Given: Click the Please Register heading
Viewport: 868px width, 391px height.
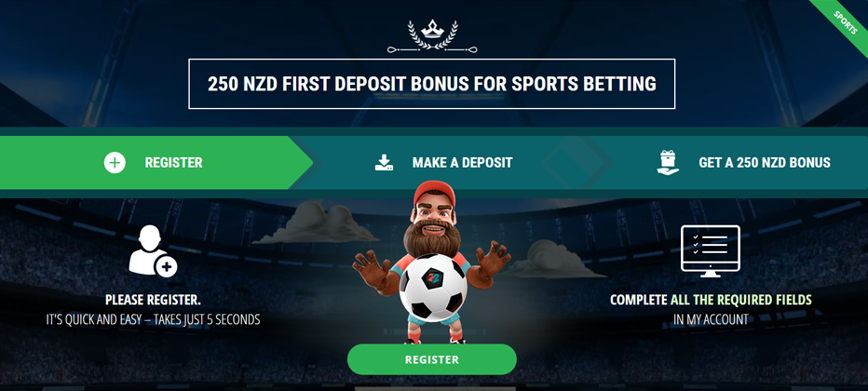Looking at the screenshot, I should tap(153, 301).
